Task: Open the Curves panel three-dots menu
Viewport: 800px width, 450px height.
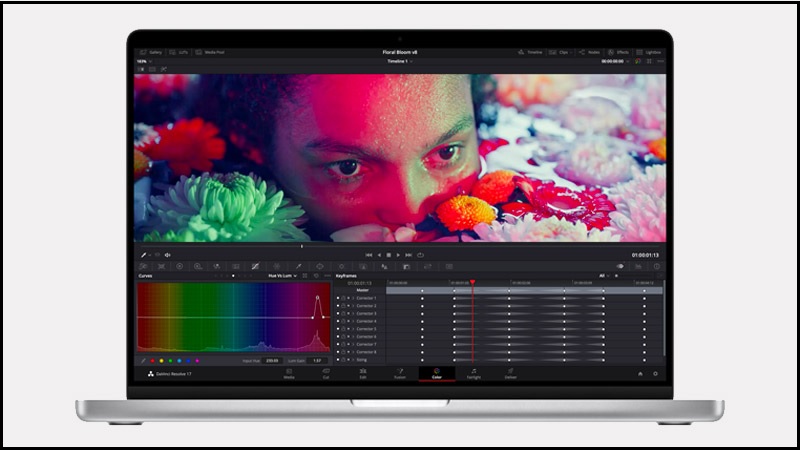Action: coord(328,276)
